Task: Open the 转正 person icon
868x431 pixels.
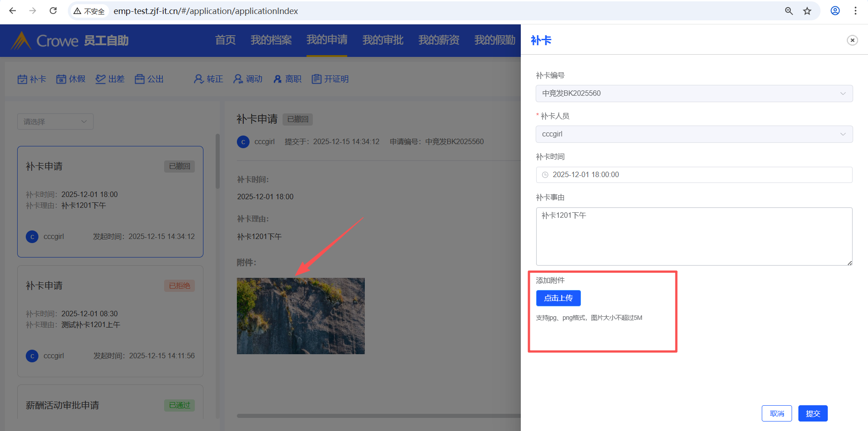Action: click(x=198, y=79)
